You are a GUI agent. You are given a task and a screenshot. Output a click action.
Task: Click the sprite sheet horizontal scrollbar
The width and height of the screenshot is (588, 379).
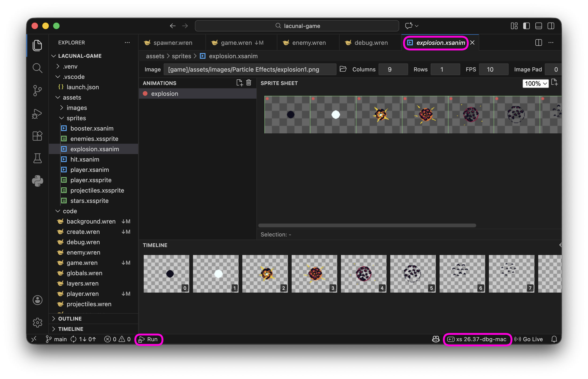(x=367, y=225)
